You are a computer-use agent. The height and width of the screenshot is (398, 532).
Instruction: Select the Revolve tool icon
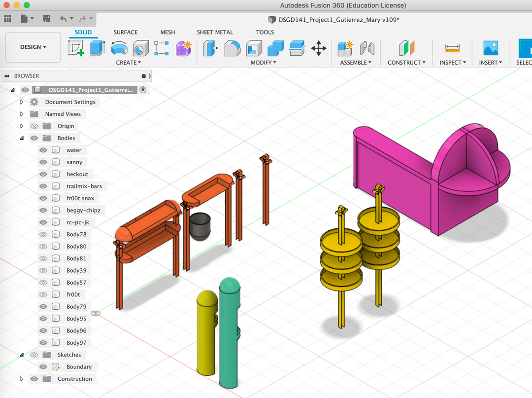[x=119, y=48]
